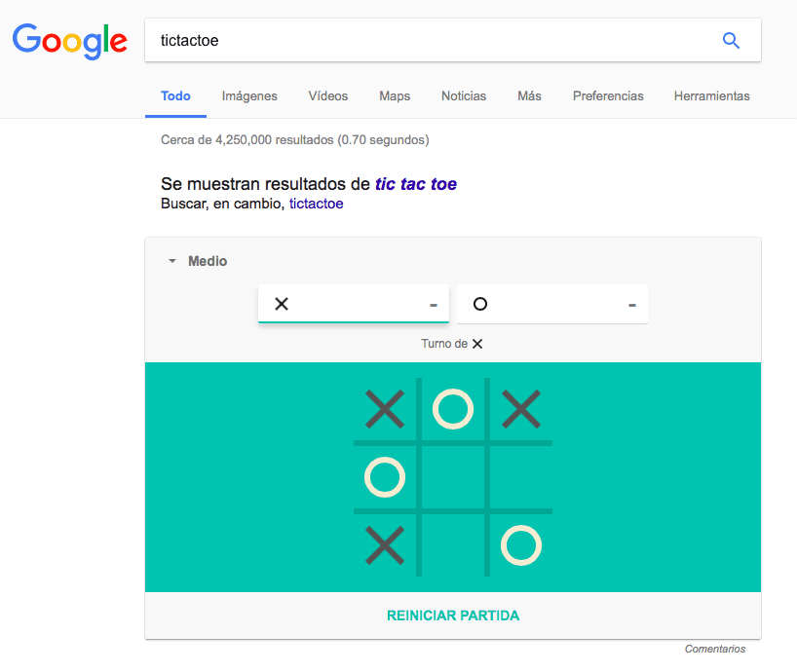Open the Más search options menu
This screenshot has height=672, width=797.
[529, 96]
